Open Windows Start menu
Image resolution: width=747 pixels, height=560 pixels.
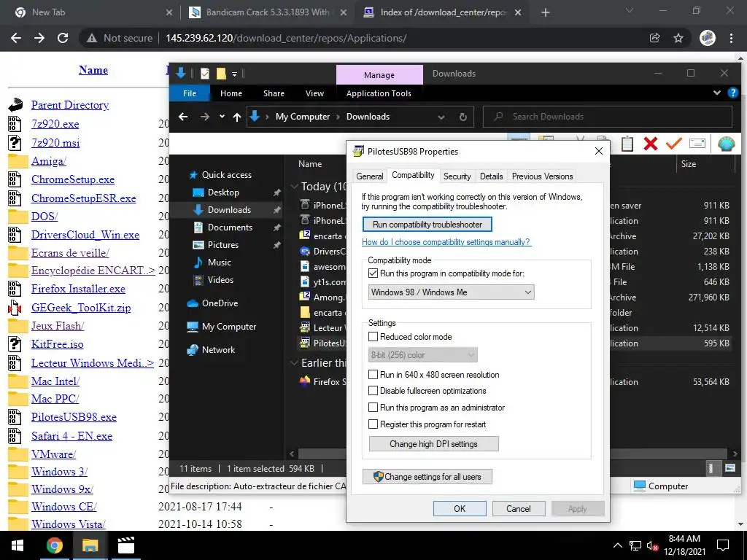tap(18, 545)
